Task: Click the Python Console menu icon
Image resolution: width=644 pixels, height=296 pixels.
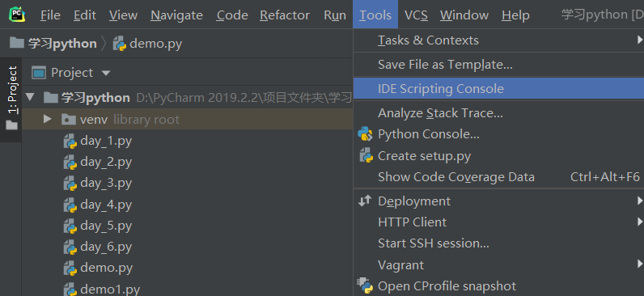Action: [x=365, y=134]
